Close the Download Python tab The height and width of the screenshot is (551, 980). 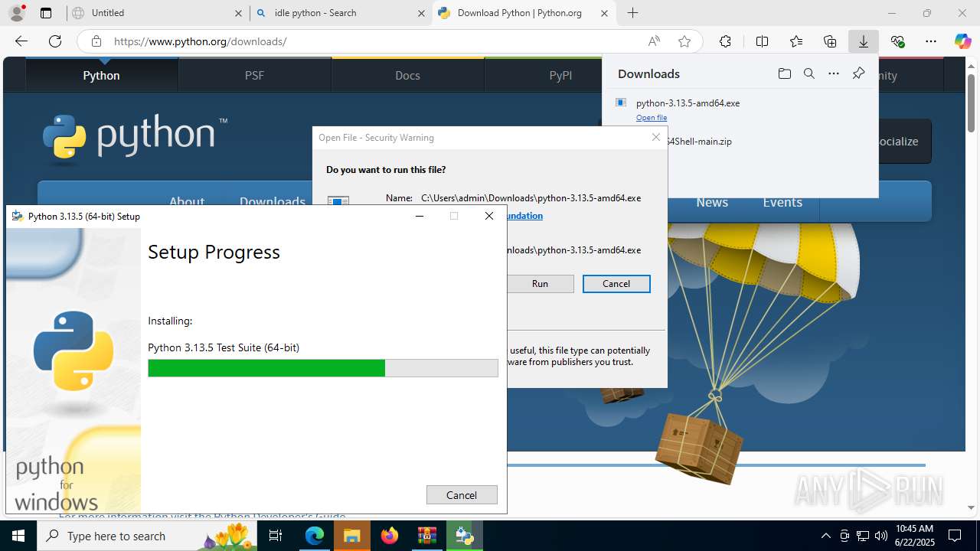coord(604,13)
